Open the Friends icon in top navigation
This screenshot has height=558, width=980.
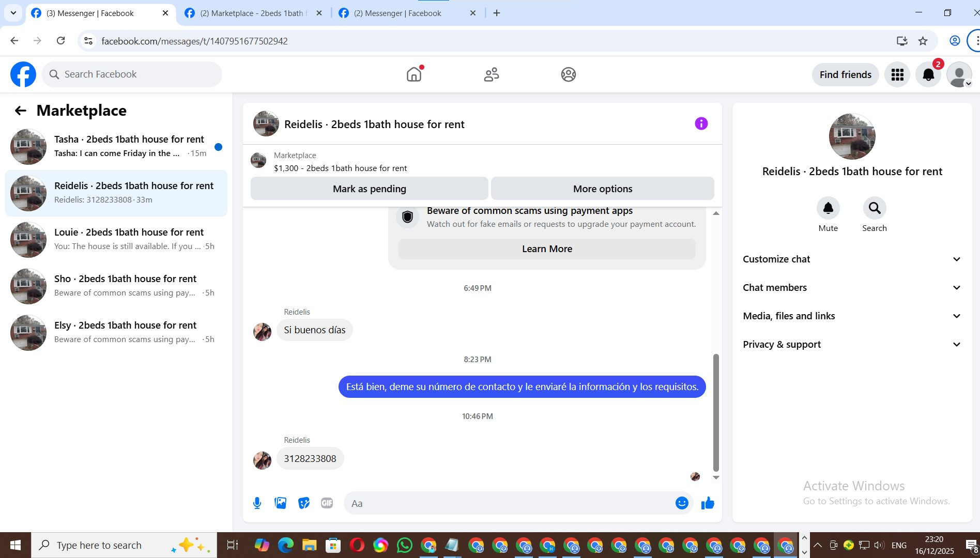point(492,74)
